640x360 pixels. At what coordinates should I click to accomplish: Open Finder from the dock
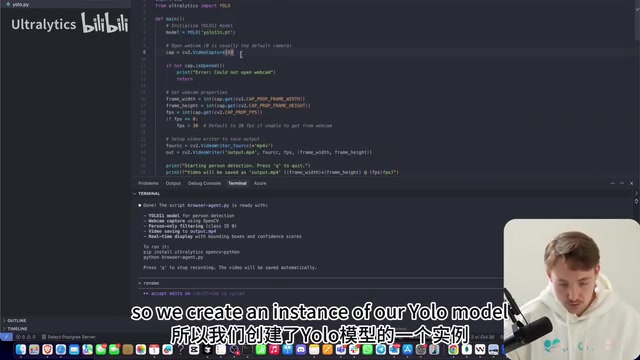(21, 349)
